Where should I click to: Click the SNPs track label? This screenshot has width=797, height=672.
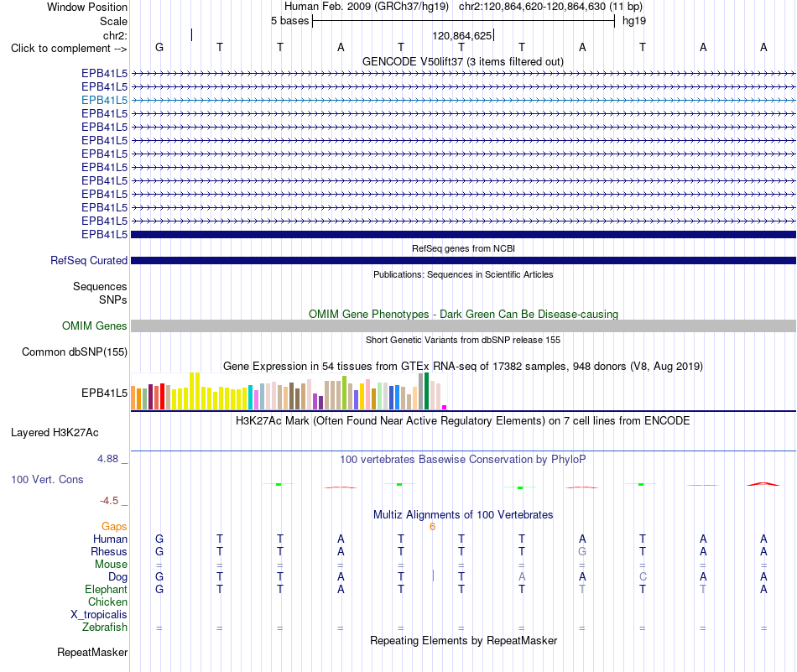click(x=113, y=300)
